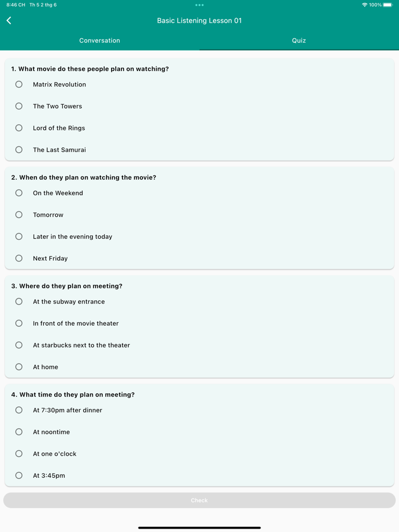Select 'At starbucks next to the theater'

pos(18,345)
